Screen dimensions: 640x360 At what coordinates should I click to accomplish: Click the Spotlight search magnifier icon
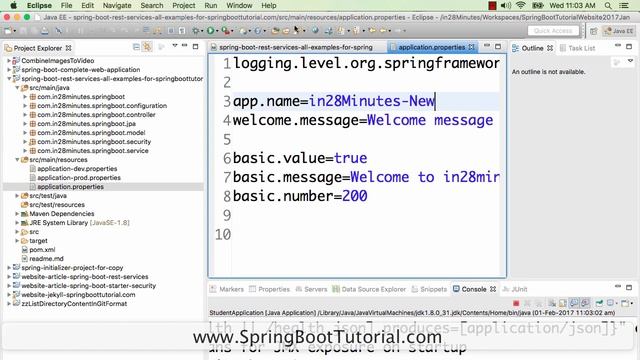[608, 6]
